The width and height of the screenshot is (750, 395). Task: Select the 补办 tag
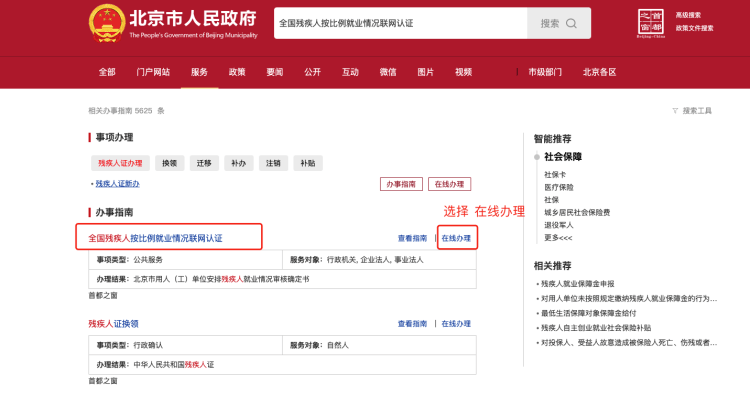coord(238,163)
